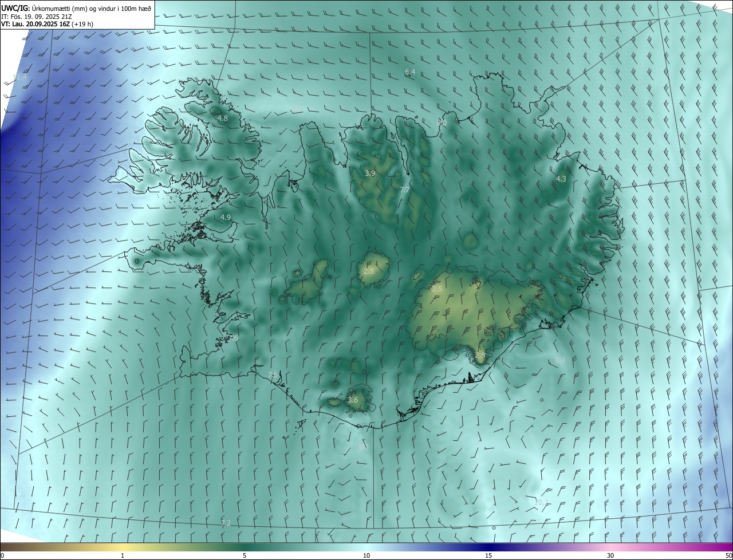Click the yellow section of the color bar
733x560 pixels.
[x=123, y=547]
